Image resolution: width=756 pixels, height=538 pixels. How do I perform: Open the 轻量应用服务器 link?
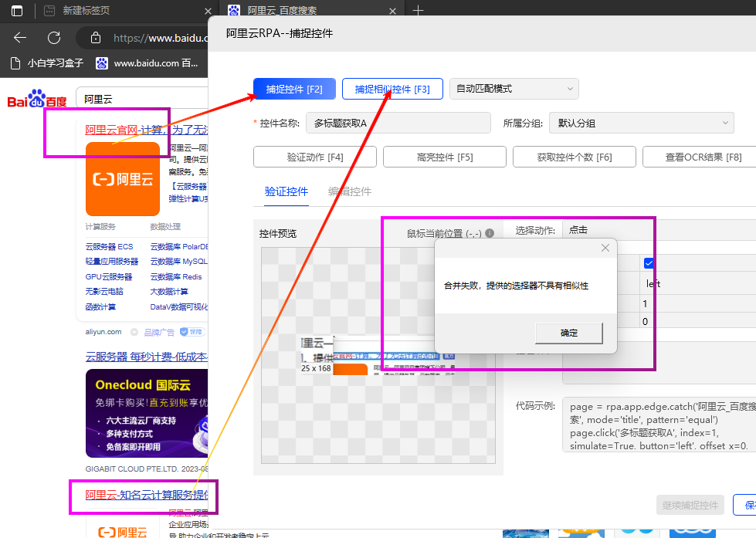112,262
